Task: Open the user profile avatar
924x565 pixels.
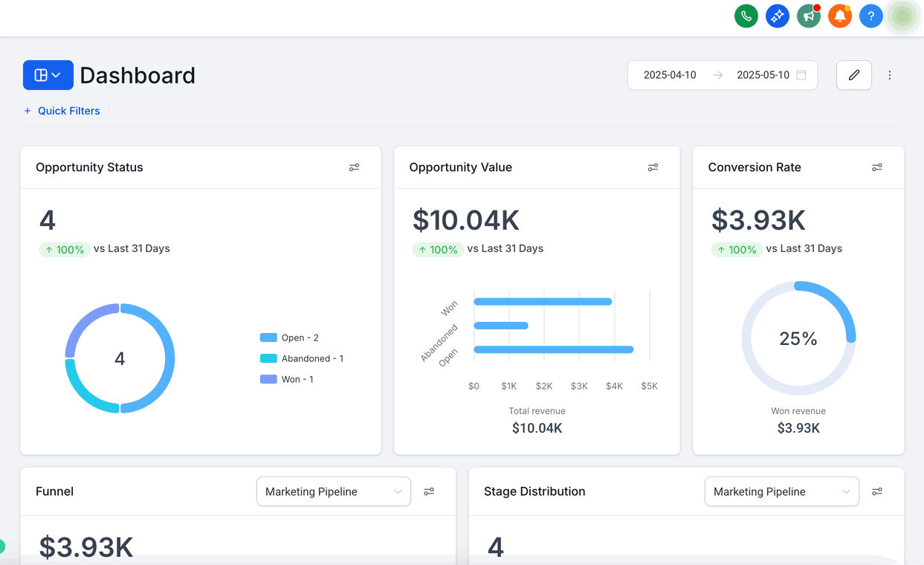Action: tap(902, 16)
